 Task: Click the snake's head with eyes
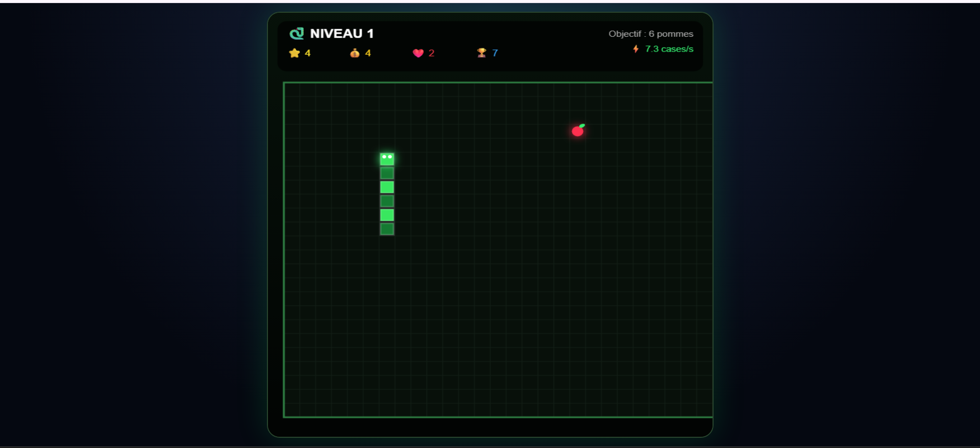click(x=387, y=159)
